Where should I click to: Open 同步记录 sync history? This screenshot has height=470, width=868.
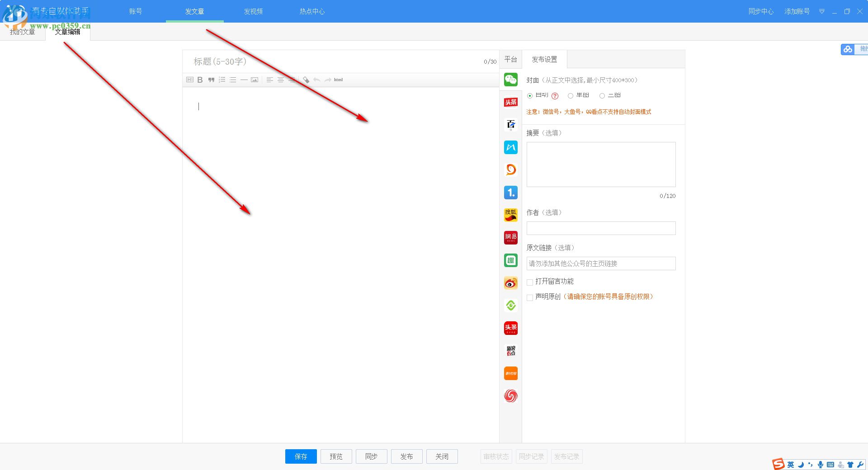532,456
